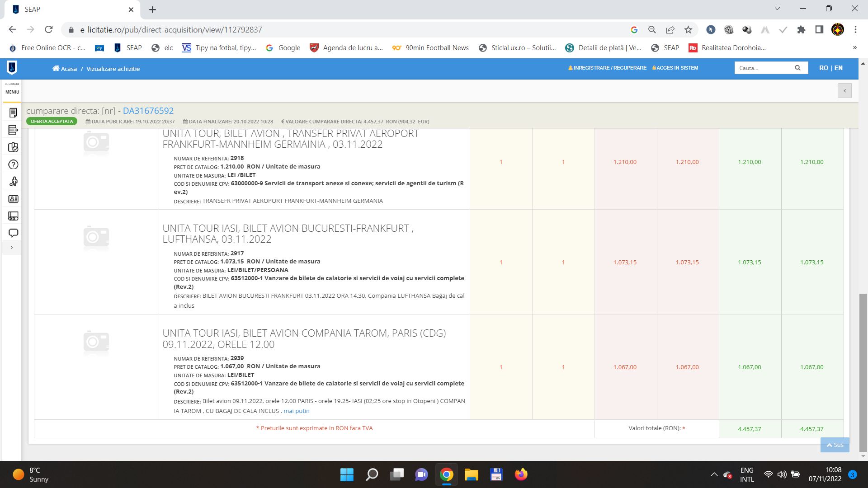The image size is (868, 488).
Task: Click mai putin to shorten description
Action: (x=297, y=411)
